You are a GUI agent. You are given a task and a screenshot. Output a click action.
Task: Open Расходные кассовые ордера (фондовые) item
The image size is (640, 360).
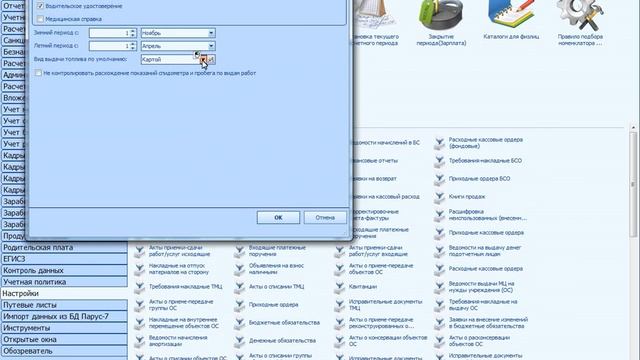tap(479, 143)
